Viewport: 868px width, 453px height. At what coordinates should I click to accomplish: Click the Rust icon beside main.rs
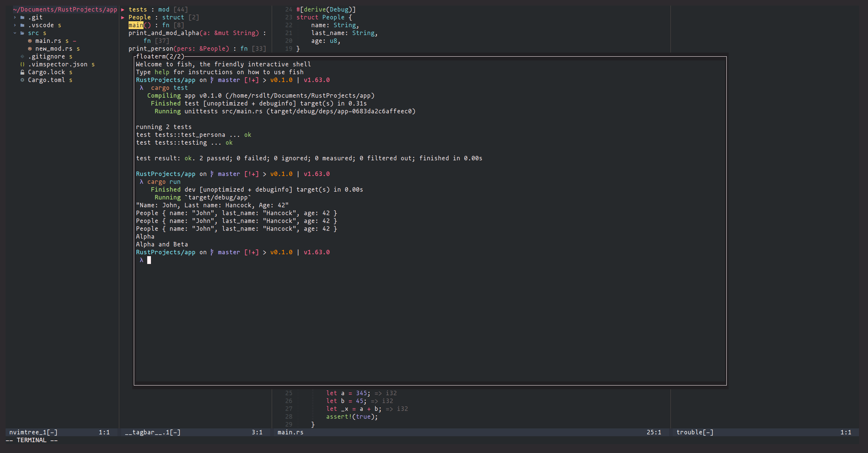[x=30, y=41]
